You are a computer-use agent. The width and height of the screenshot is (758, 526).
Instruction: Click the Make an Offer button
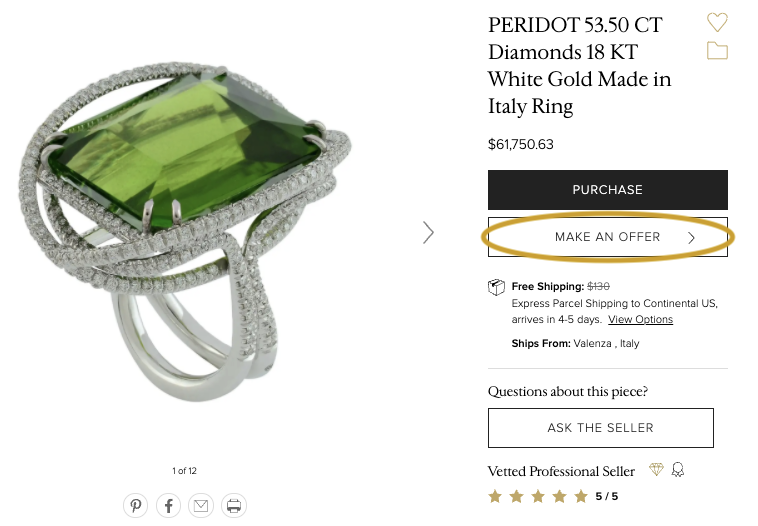(608, 237)
